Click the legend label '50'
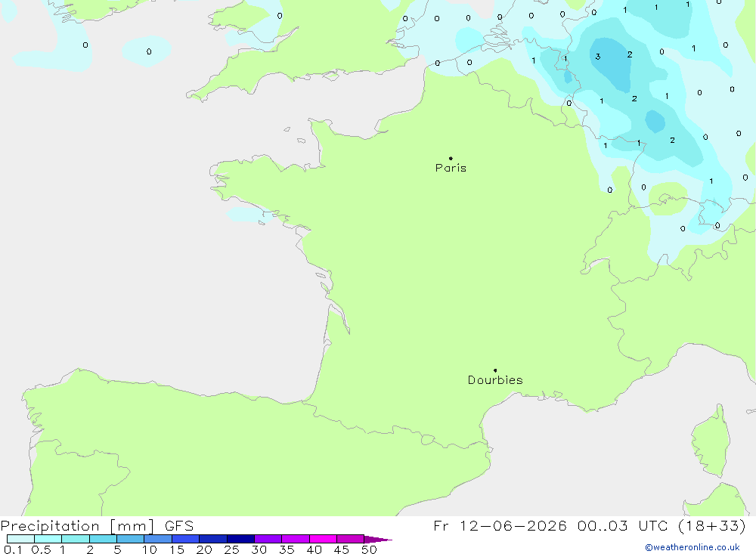 [x=369, y=549]
